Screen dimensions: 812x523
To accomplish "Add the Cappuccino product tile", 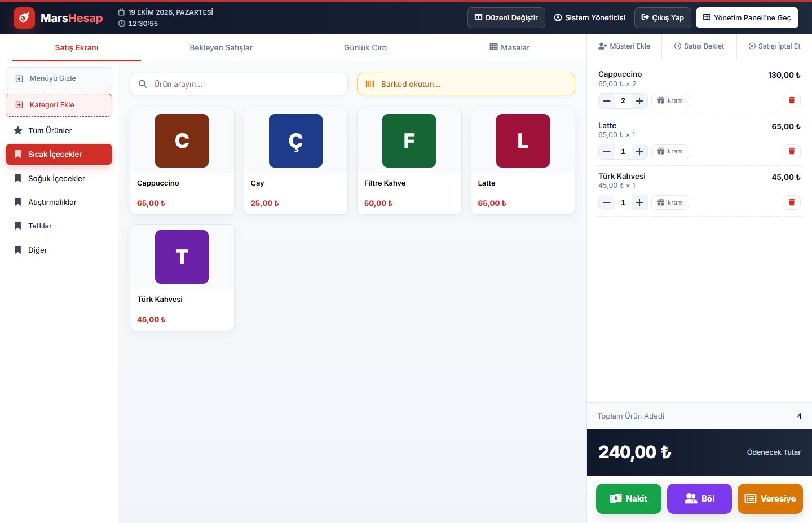I will [182, 161].
